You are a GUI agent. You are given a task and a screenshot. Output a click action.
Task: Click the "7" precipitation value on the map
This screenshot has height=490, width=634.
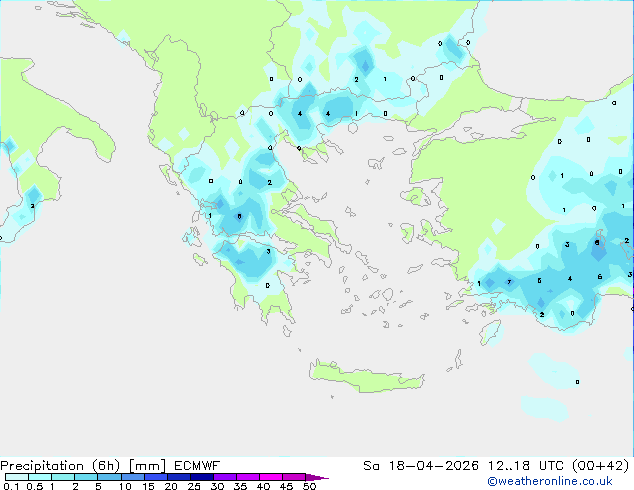point(509,282)
